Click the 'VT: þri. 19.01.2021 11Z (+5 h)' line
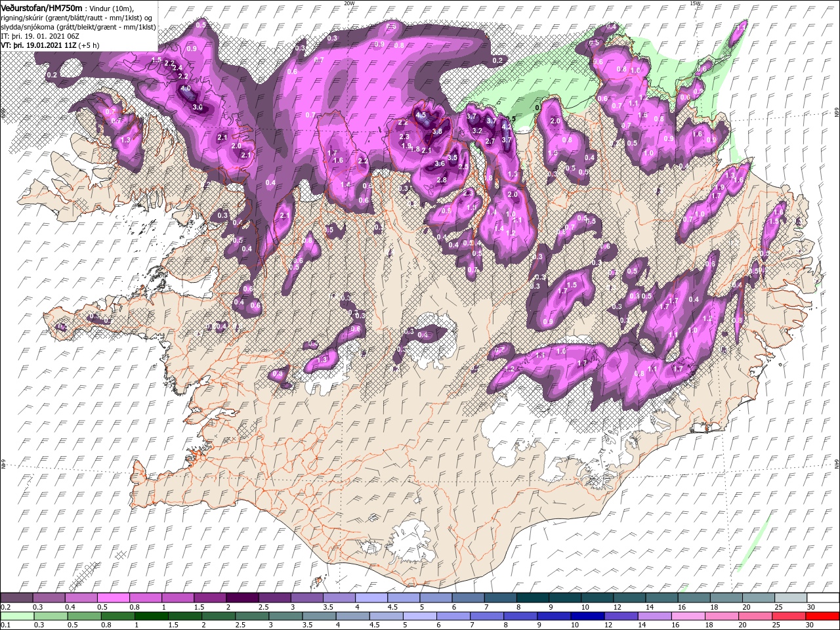Viewport: 840px width, 630px height. point(51,45)
